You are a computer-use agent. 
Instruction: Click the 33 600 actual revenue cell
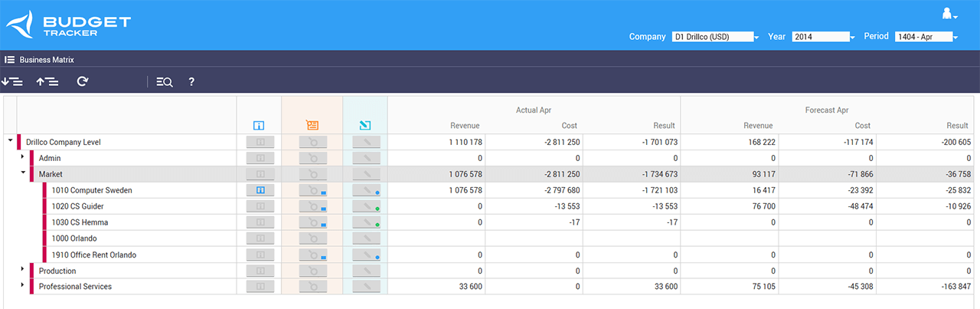click(436, 287)
